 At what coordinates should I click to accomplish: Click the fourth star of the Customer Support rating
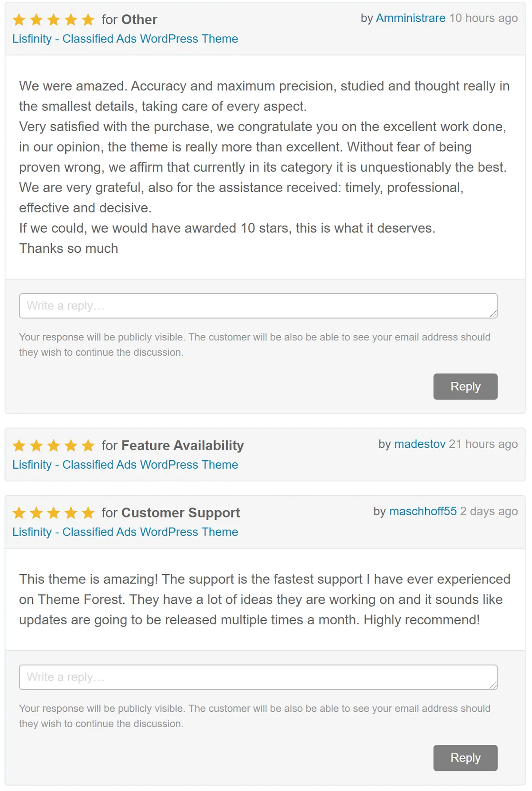click(70, 513)
